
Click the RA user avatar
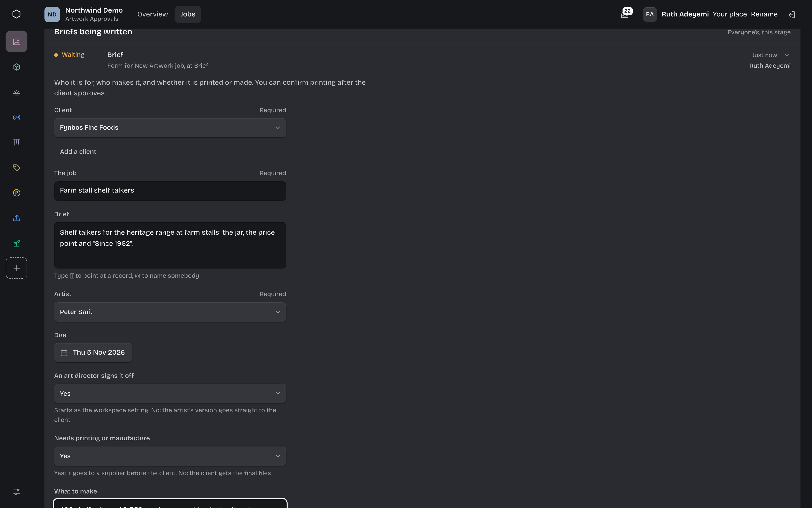pos(650,15)
